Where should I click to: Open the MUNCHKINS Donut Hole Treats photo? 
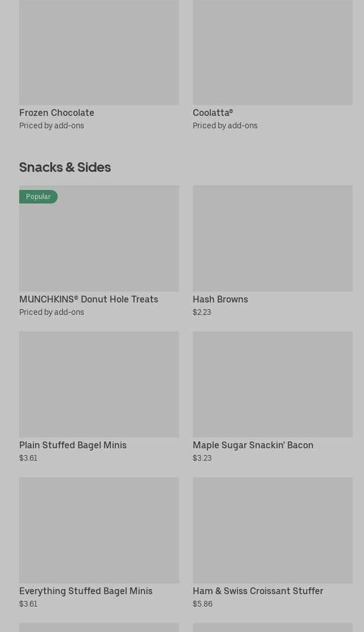click(x=99, y=243)
